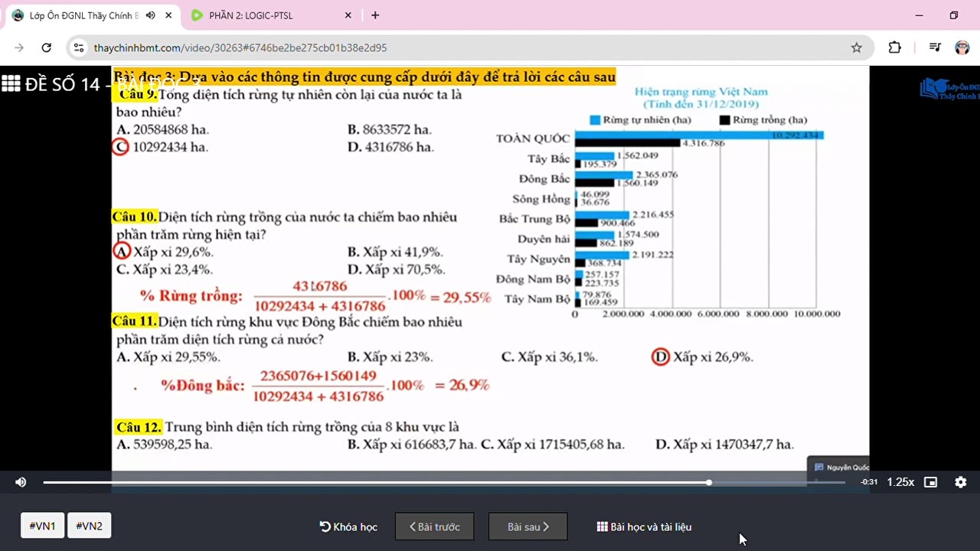The width and height of the screenshot is (980, 551).
Task: Click the Câu 9. question label
Action: [138, 94]
